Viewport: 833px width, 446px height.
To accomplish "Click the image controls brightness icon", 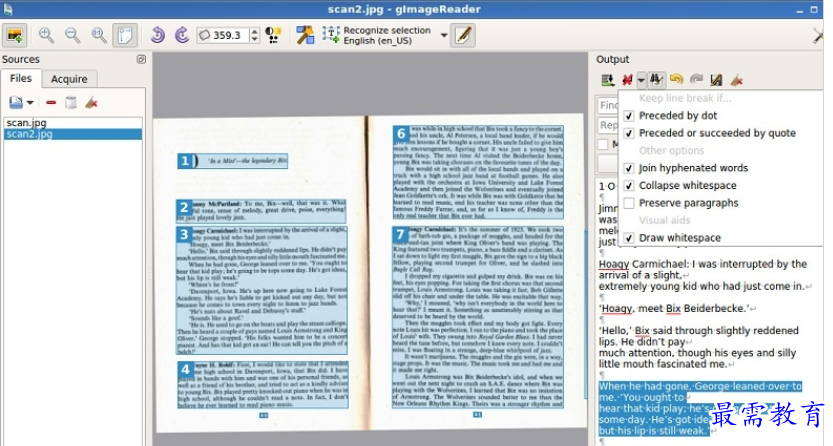I will click(x=273, y=35).
